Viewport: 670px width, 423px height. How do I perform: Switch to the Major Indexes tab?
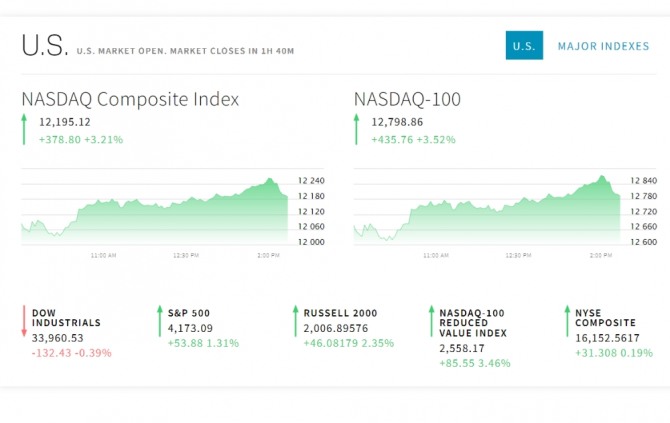(603, 46)
